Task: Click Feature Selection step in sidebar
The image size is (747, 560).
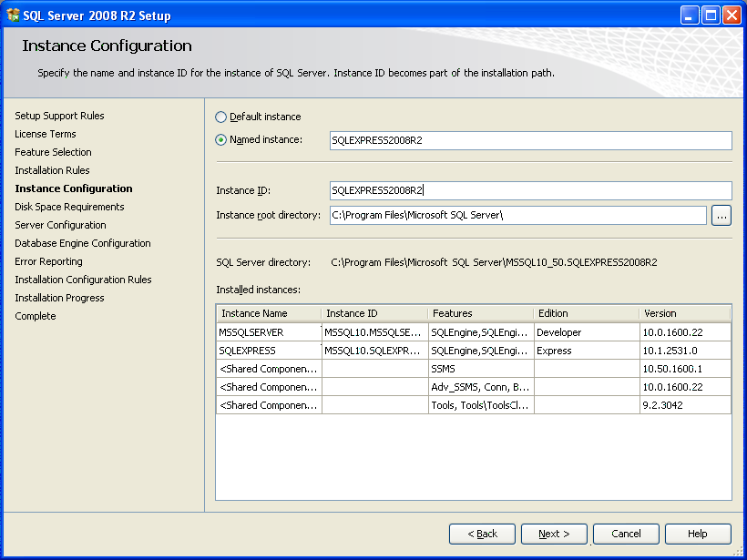Action: coord(53,152)
